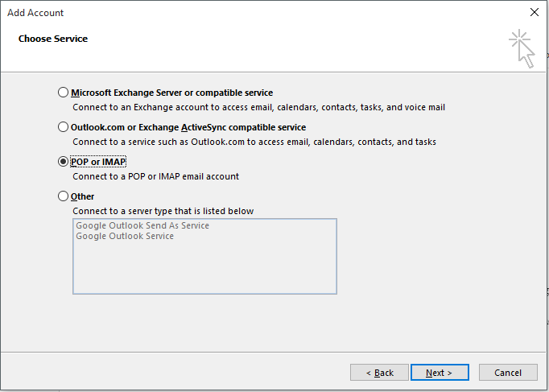549x392 pixels.
Task: Click the Outlook.com service description text
Action: pyautogui.click(x=254, y=142)
